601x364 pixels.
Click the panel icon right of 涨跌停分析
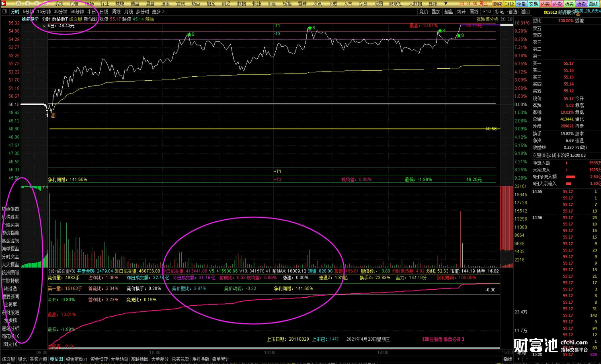(x=510, y=19)
